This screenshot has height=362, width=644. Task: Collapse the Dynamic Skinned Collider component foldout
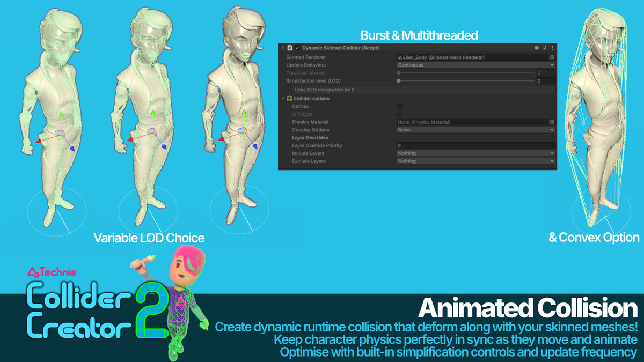pyautogui.click(x=283, y=48)
